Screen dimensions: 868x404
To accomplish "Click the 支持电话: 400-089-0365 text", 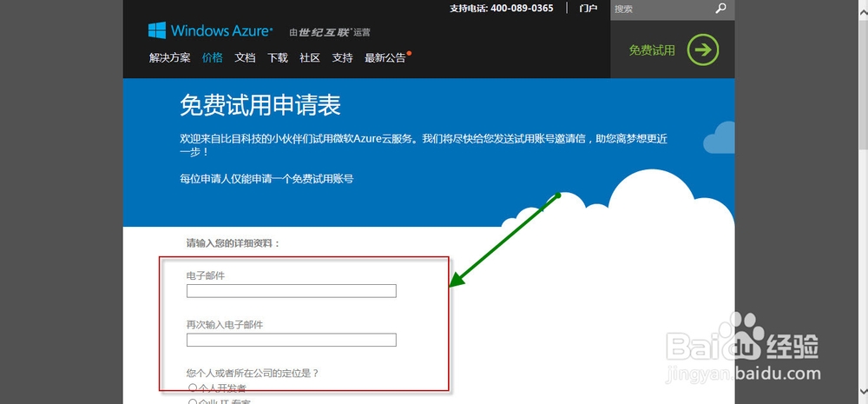I will pyautogui.click(x=502, y=9).
